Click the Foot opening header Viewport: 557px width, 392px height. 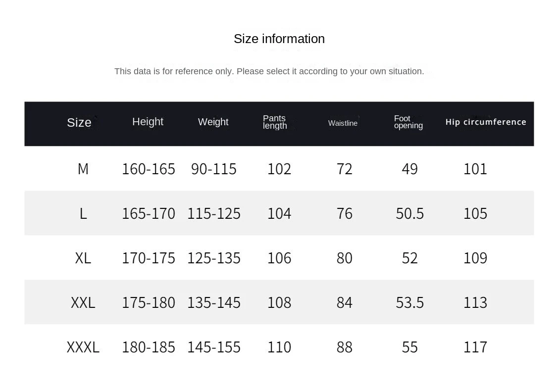tap(408, 122)
